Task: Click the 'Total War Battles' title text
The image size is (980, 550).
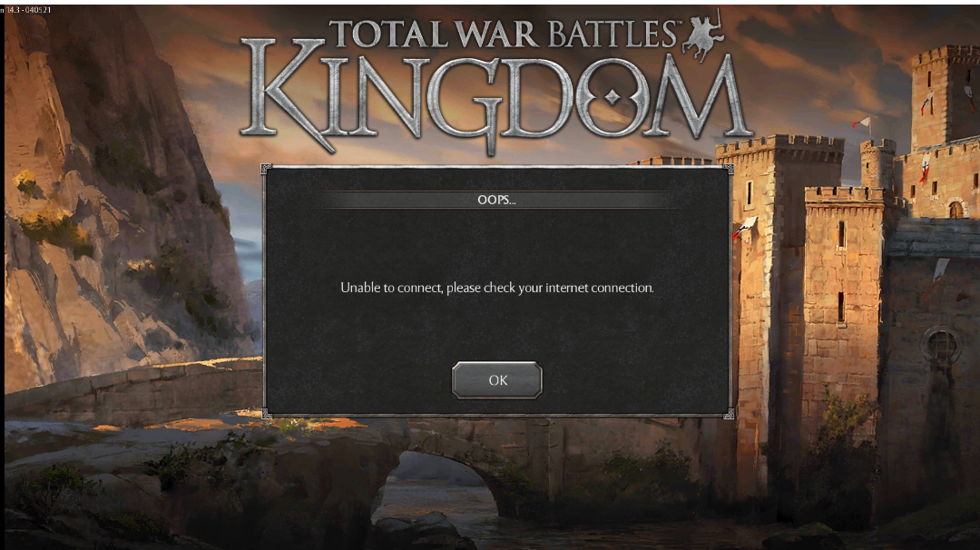Action: pos(503,34)
